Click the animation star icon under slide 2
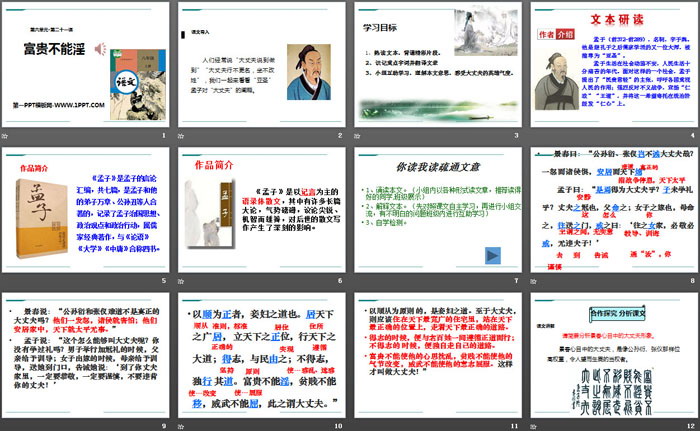This screenshot has height=431, width=700. pyautogui.click(x=181, y=136)
